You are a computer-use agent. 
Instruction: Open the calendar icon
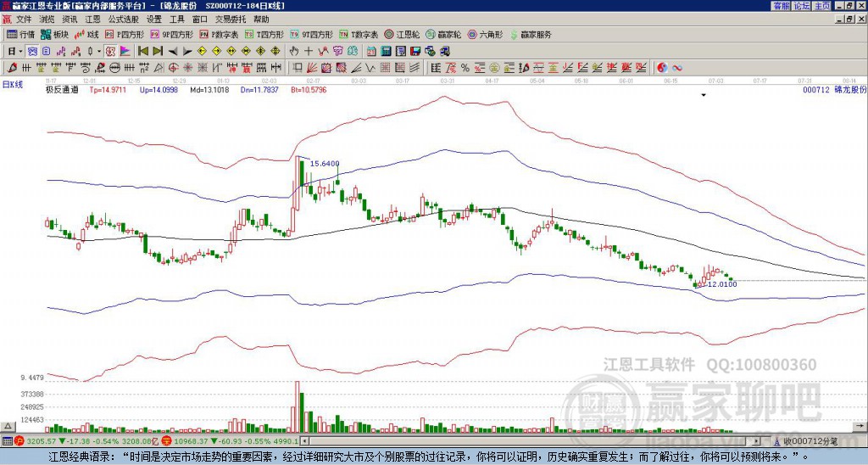click(371, 52)
